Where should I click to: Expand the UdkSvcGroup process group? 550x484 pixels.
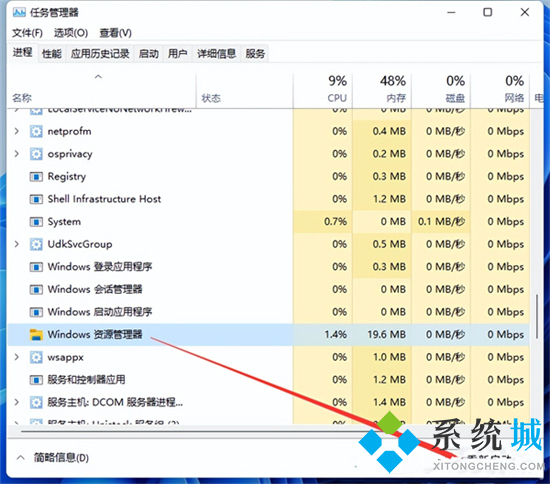16,244
